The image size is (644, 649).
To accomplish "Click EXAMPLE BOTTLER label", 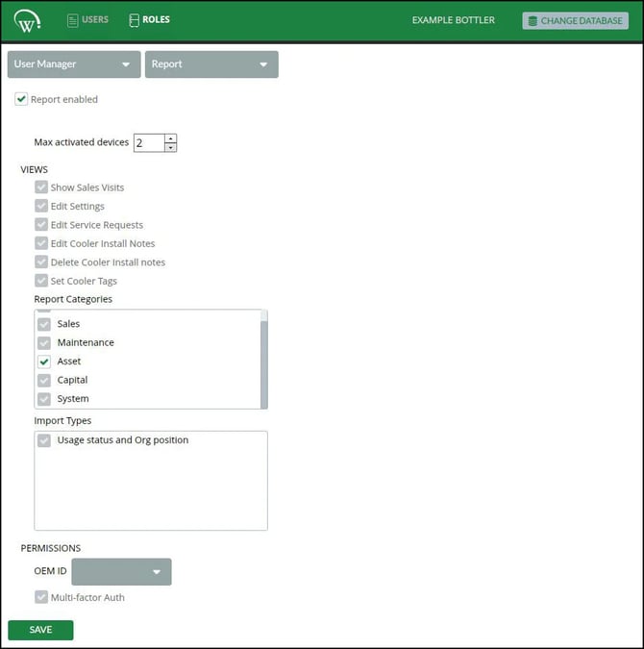I will 453,20.
